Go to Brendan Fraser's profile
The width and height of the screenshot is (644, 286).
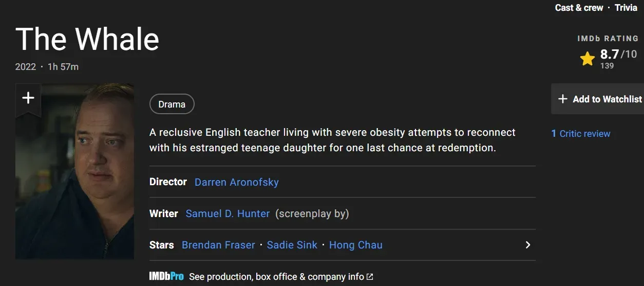(218, 245)
